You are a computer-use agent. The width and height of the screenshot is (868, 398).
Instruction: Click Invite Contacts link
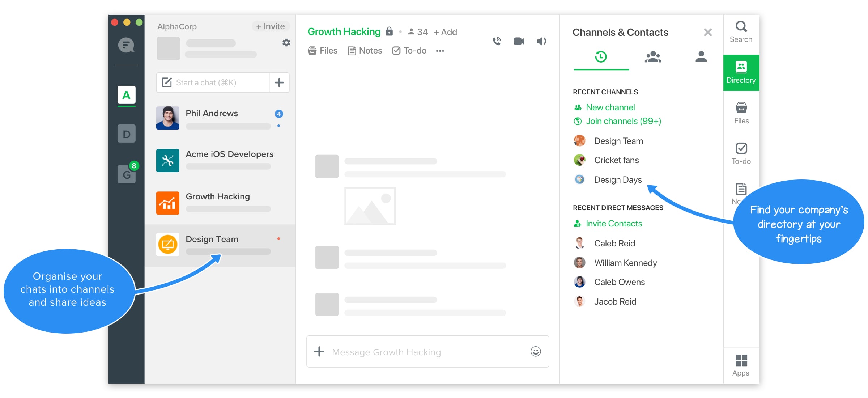(x=614, y=224)
